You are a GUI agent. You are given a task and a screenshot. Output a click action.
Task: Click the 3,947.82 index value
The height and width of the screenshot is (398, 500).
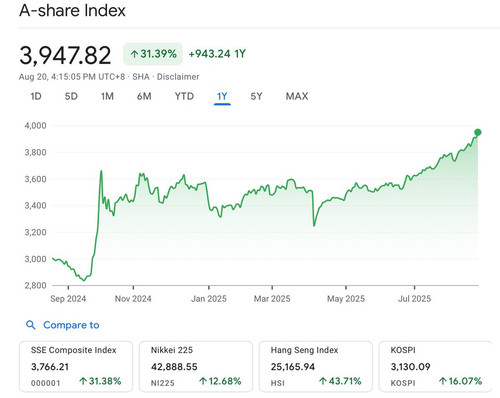tap(65, 55)
